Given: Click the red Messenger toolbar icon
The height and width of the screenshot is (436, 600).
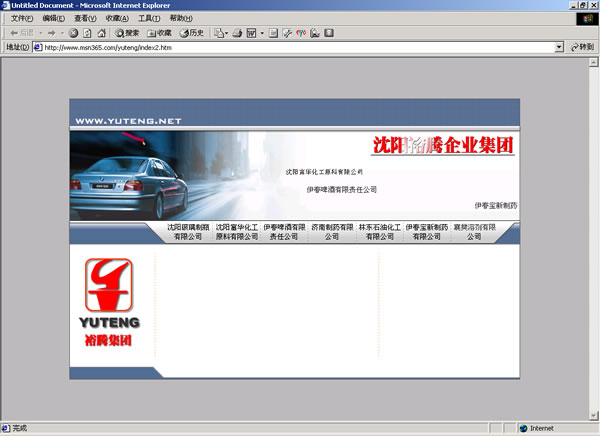Looking at the screenshot, I should pyautogui.click(x=301, y=33).
